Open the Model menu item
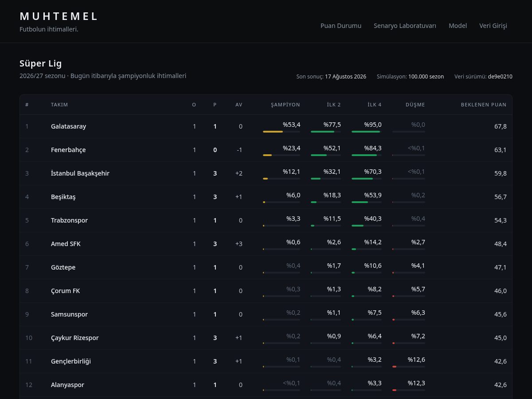This screenshot has width=532, height=399. tap(458, 26)
